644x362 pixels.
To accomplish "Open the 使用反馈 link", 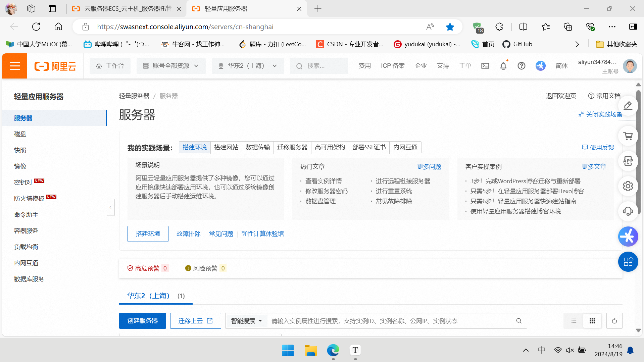I will click(598, 148).
